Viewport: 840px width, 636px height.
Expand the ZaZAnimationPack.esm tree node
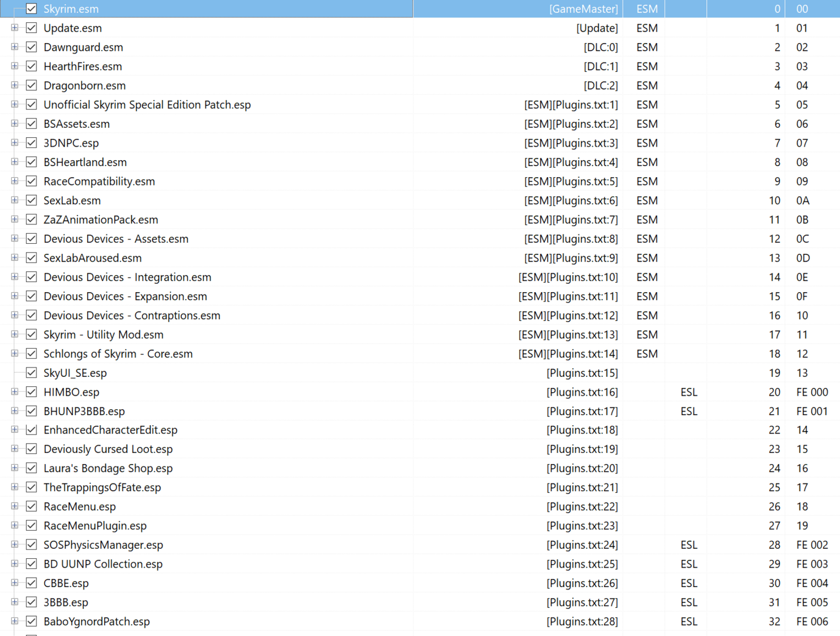pos(15,219)
